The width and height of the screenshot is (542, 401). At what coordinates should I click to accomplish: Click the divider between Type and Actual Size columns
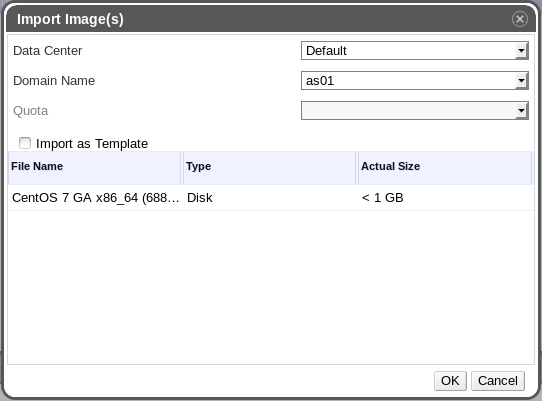pyautogui.click(x=357, y=167)
